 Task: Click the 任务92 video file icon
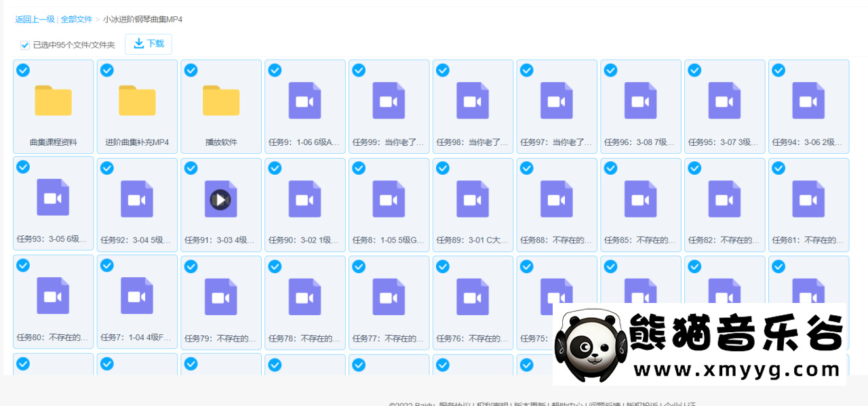137,199
